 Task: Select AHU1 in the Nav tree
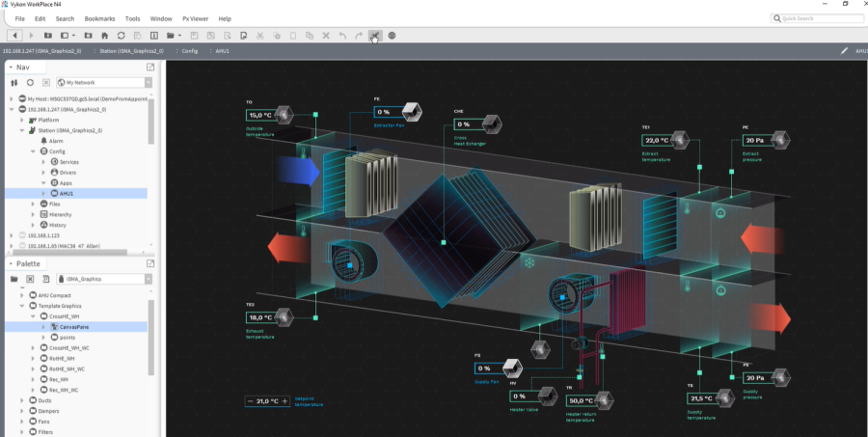click(68, 193)
